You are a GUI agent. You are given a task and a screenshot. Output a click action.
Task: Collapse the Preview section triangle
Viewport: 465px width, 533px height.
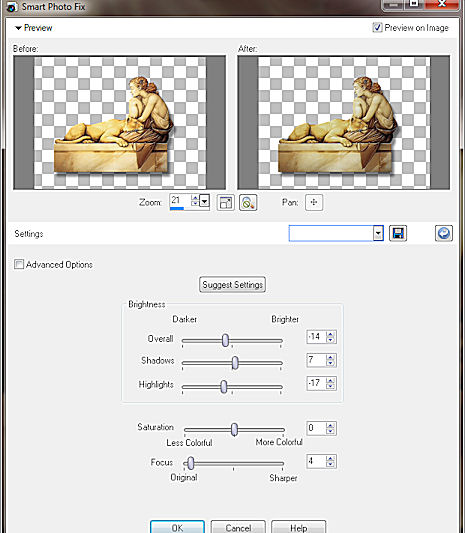pyautogui.click(x=18, y=28)
